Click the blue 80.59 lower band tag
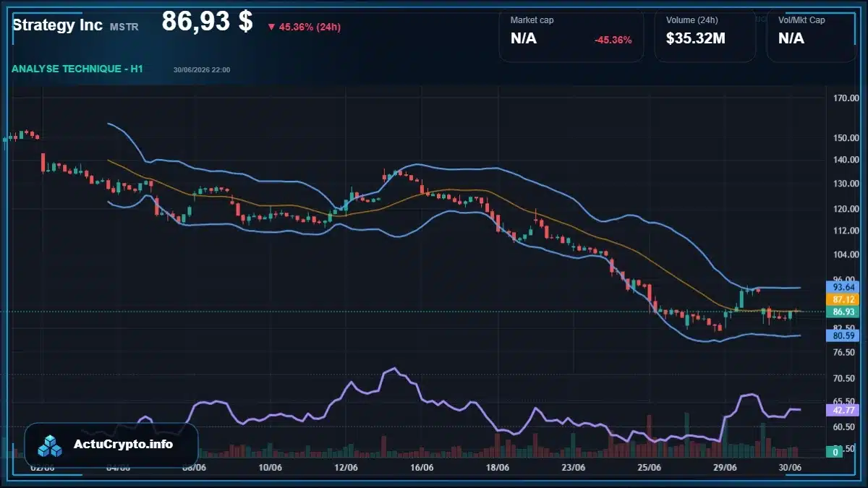 [843, 335]
